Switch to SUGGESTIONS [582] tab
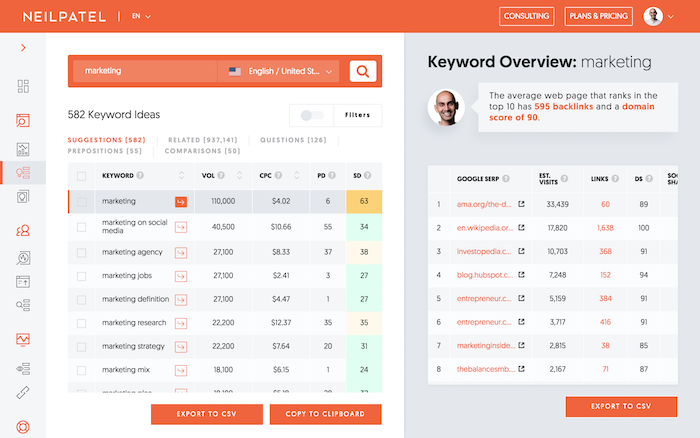 (x=107, y=140)
